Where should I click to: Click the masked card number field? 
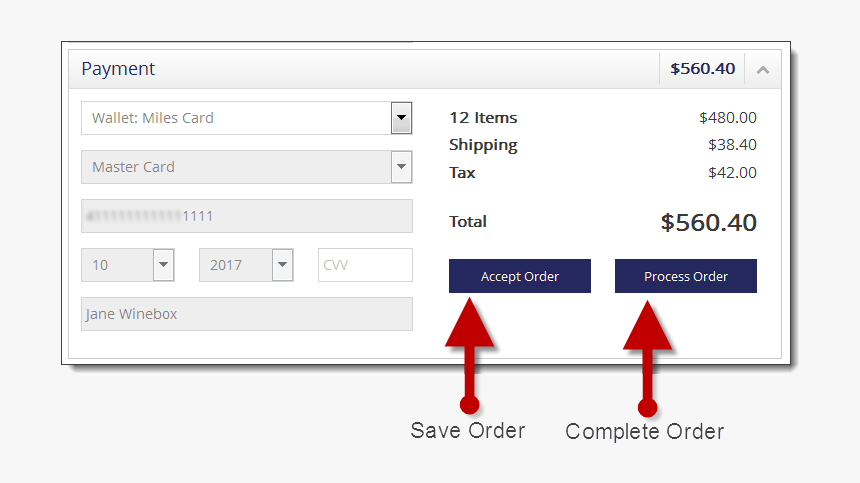[x=246, y=216]
